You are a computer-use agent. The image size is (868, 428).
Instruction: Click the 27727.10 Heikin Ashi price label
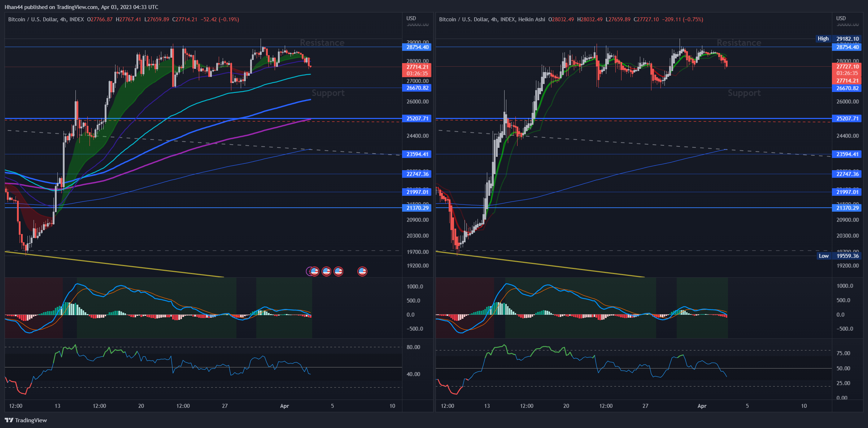[x=847, y=67]
